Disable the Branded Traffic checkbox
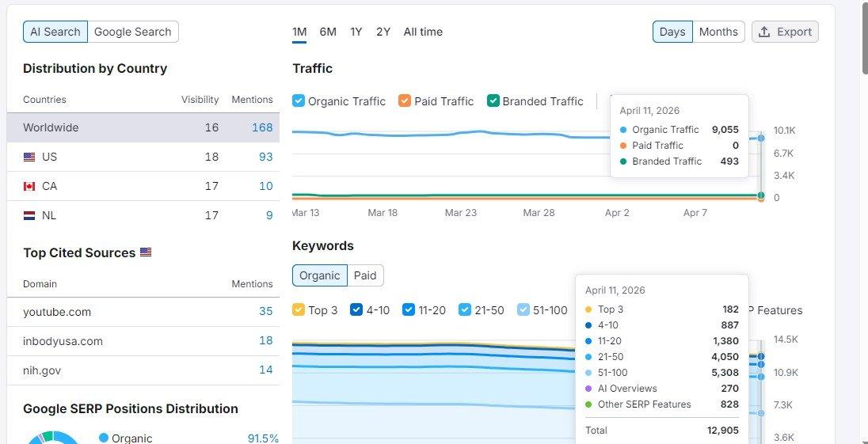The width and height of the screenshot is (868, 444). click(493, 101)
